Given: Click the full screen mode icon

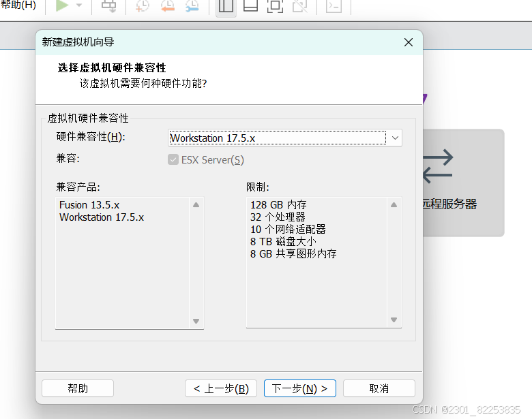Looking at the screenshot, I should pos(275,5).
